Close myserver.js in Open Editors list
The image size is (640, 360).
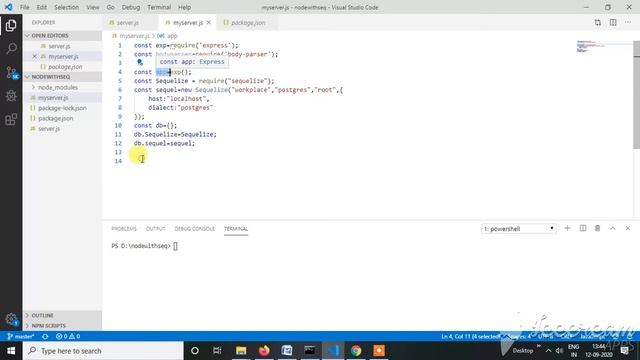click(35, 56)
